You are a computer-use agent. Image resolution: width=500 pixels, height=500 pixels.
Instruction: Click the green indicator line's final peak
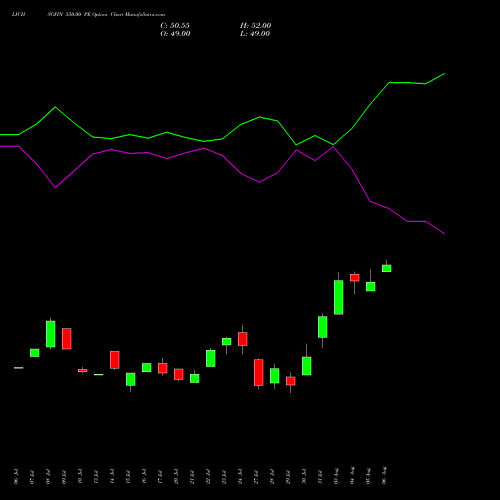tap(444, 74)
